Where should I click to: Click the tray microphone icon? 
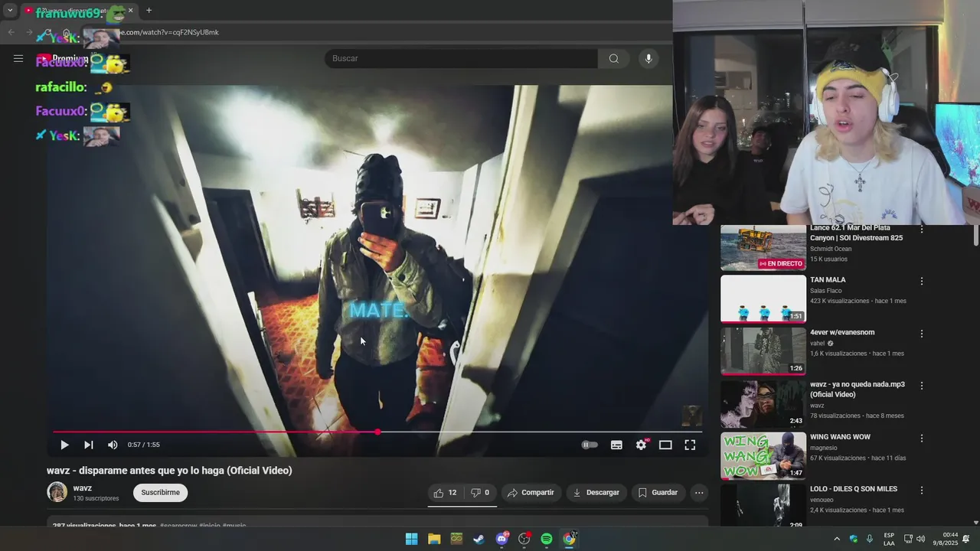870,539
